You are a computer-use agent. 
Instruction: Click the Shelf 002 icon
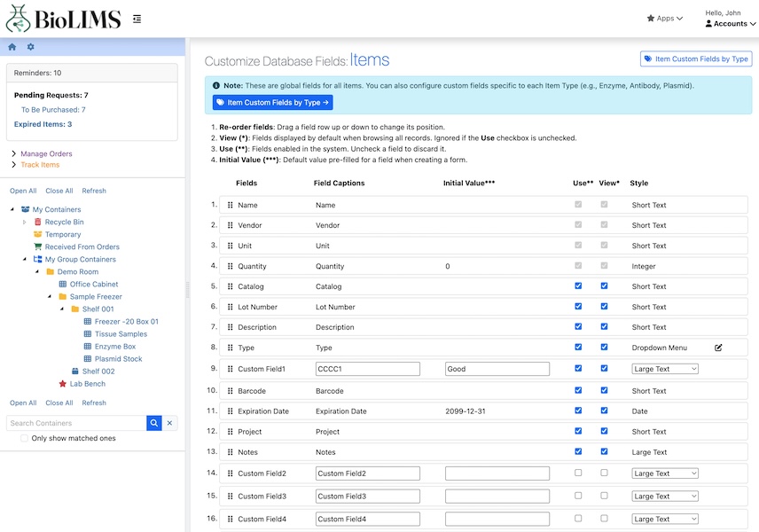click(x=75, y=372)
